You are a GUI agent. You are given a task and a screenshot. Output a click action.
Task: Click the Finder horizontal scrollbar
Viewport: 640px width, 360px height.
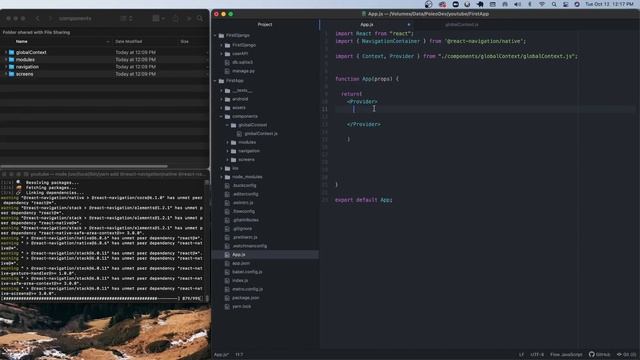click(84, 166)
